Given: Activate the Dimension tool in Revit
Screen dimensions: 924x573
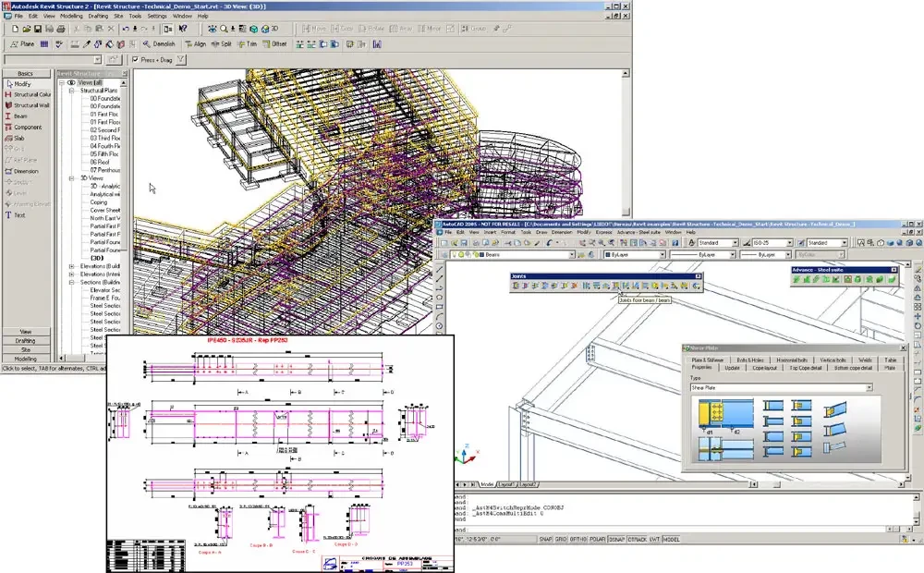Looking at the screenshot, I should coord(22,171).
